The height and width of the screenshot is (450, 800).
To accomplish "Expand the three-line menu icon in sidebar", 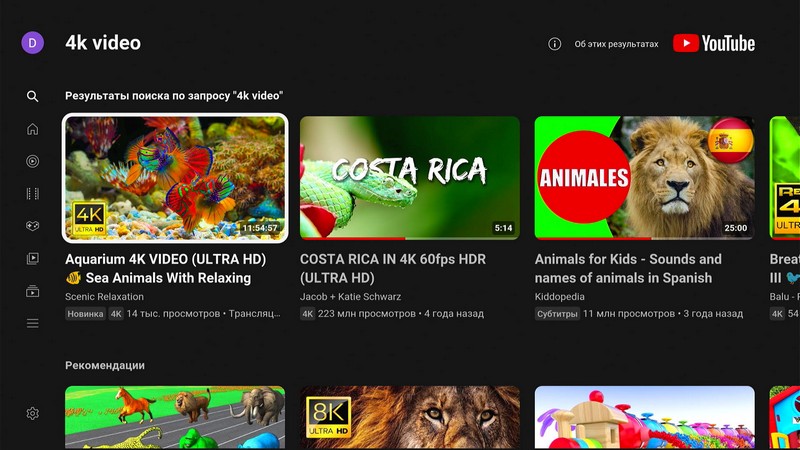I will [x=32, y=323].
